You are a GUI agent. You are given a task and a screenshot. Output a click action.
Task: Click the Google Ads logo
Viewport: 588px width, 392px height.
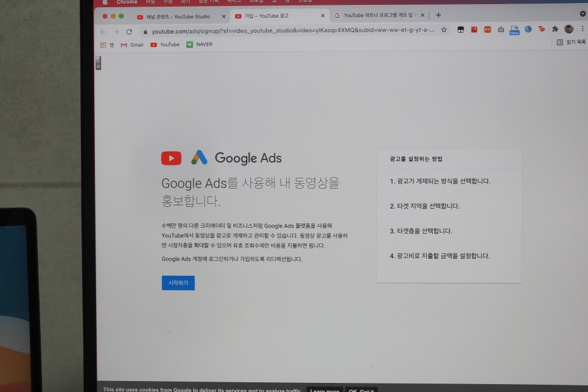pos(236,158)
